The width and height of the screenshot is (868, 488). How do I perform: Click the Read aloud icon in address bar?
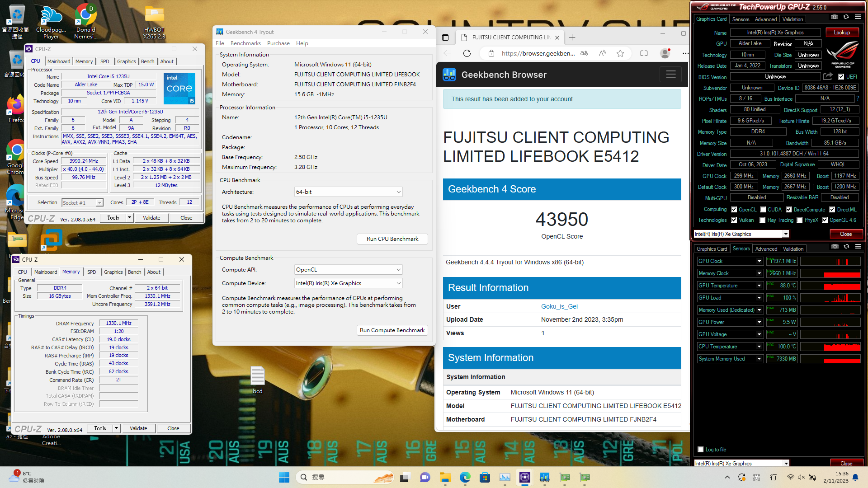click(602, 53)
